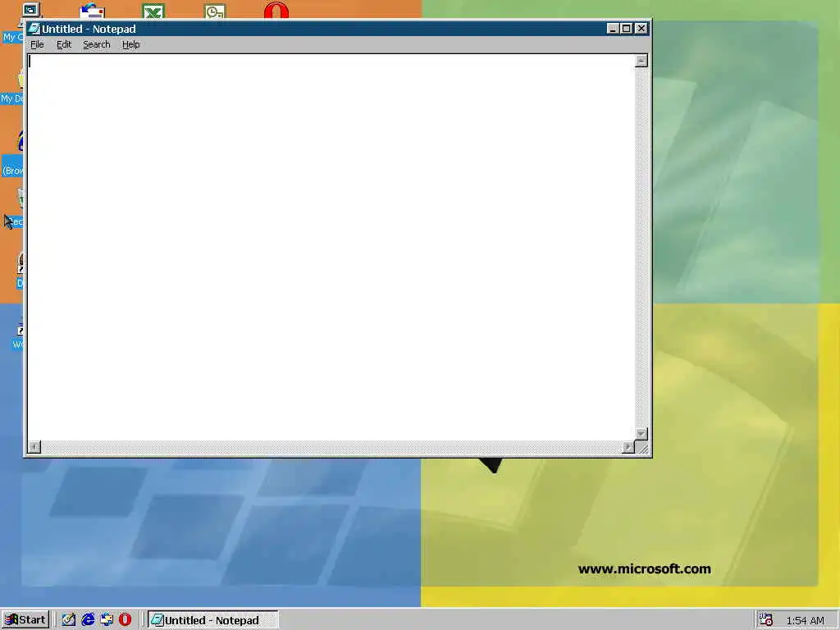Click the horizontal scrollbar left arrow
This screenshot has height=630, width=840.
(x=34, y=447)
